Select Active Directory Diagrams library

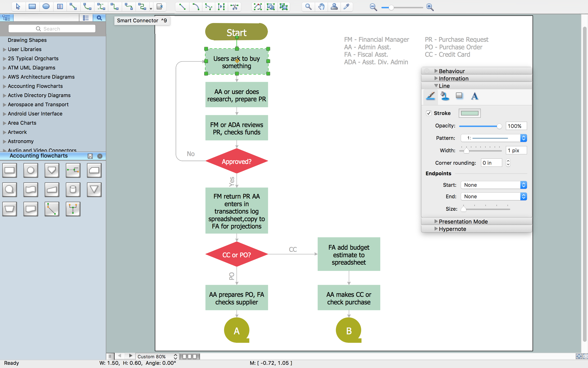[39, 95]
